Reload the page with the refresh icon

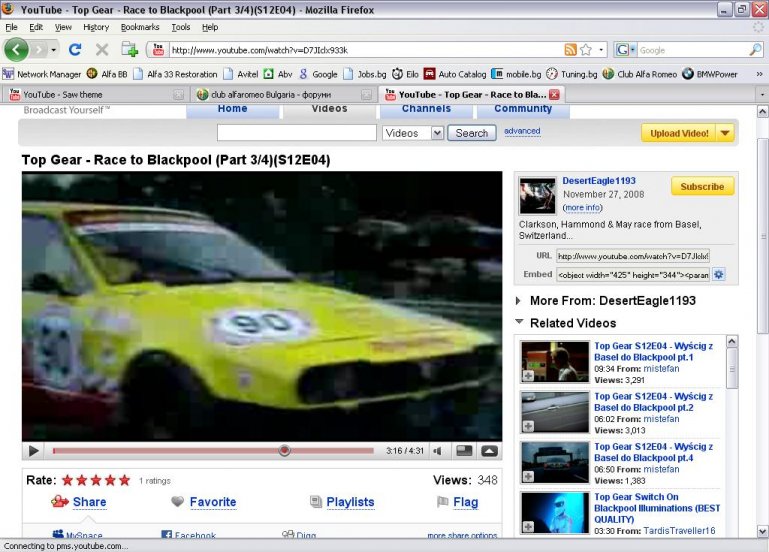[75, 49]
